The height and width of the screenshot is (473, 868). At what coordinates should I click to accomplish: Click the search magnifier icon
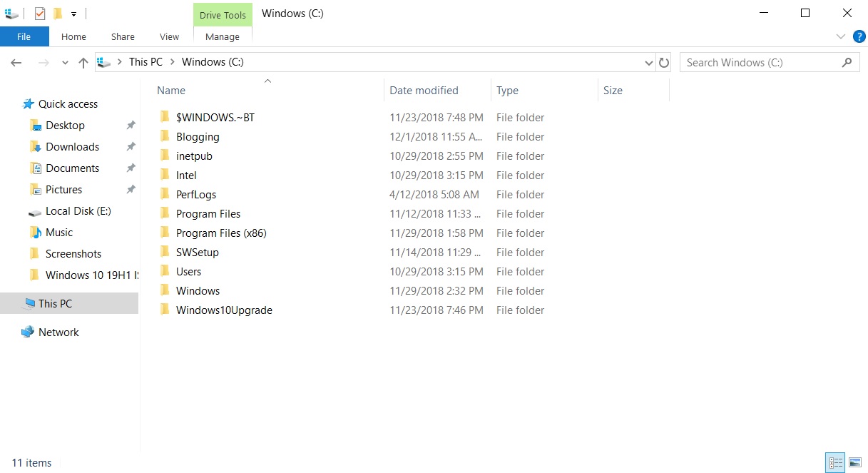(x=847, y=63)
